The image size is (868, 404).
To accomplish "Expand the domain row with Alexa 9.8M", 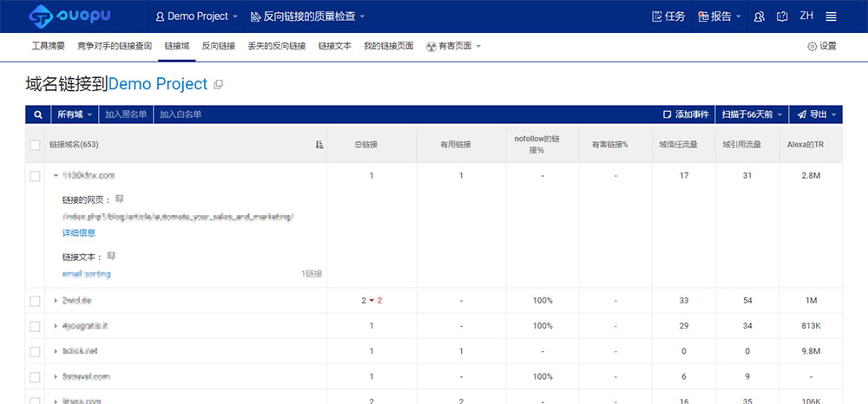I will pos(56,351).
